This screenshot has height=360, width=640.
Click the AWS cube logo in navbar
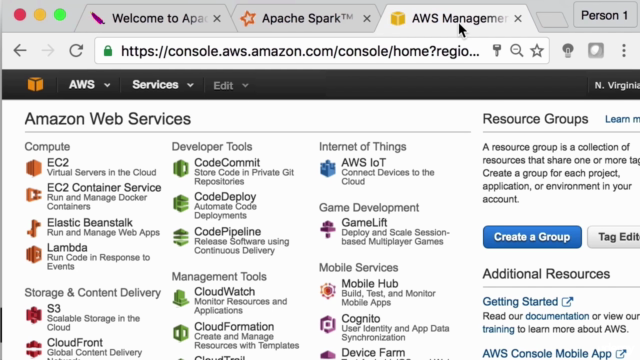[x=36, y=84]
